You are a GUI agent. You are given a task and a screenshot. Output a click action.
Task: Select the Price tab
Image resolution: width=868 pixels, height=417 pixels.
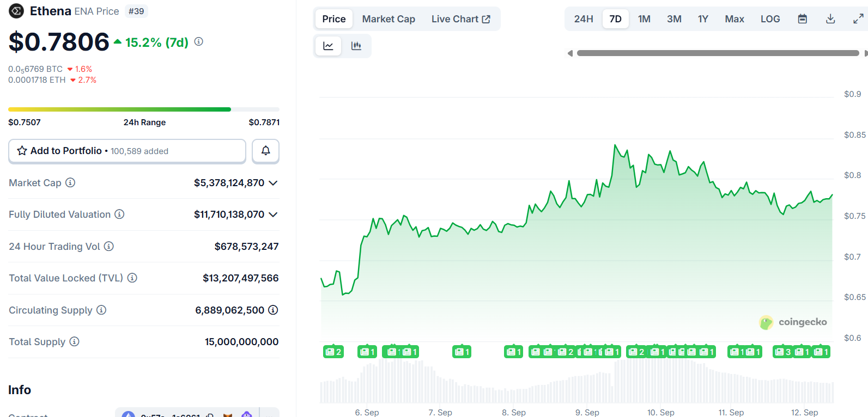point(333,19)
